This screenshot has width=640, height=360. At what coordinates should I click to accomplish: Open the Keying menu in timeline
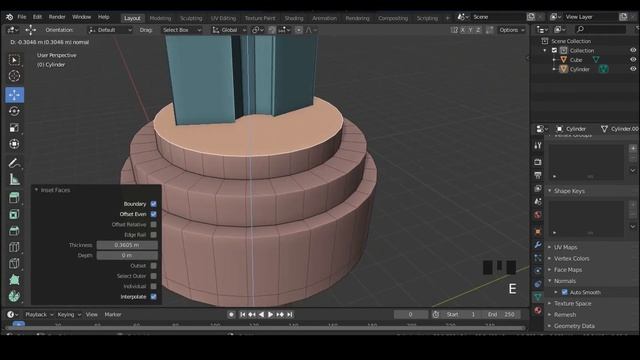point(69,314)
